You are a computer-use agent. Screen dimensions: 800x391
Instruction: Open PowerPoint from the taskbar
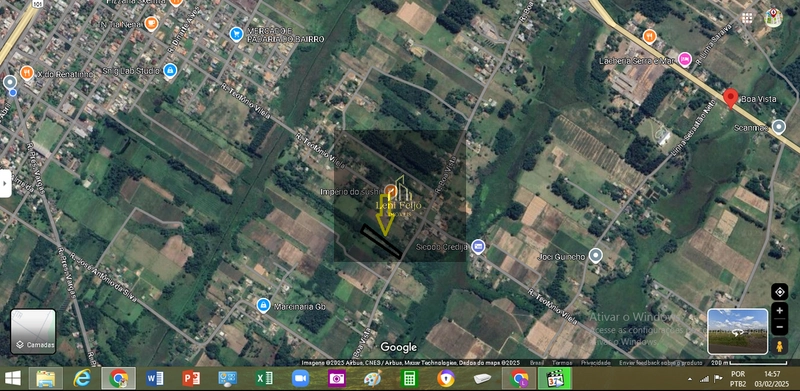pos(190,379)
